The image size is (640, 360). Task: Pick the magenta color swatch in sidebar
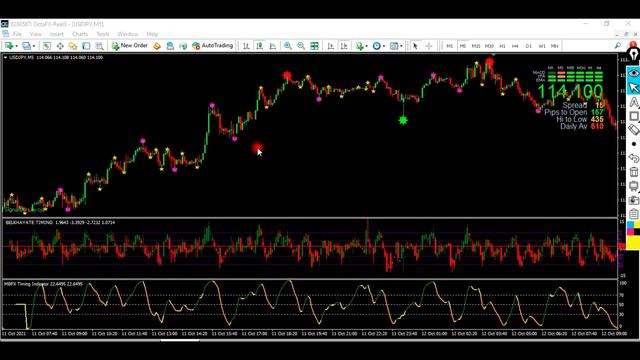tap(631, 231)
